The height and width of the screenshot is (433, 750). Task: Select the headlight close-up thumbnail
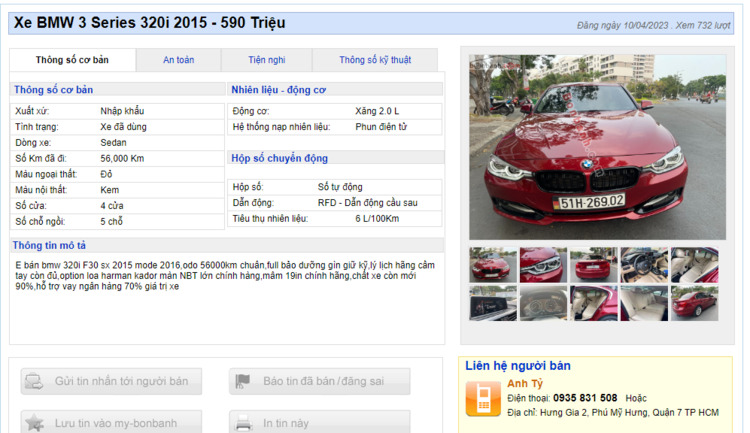(x=543, y=265)
